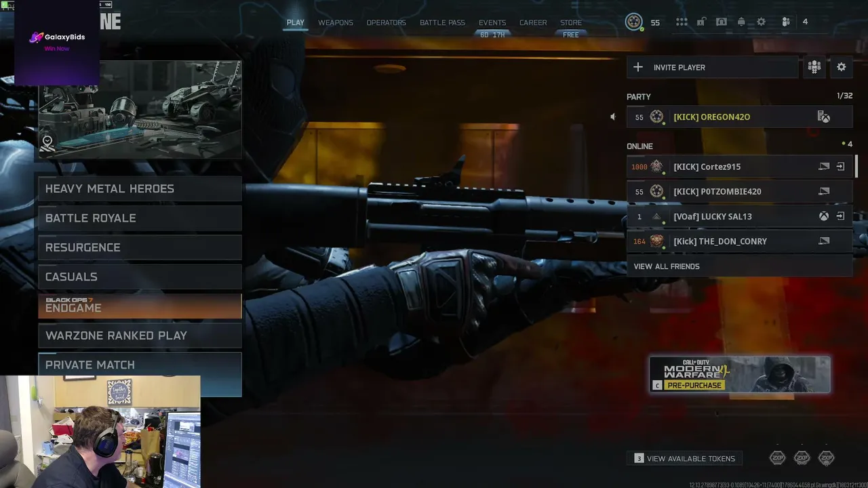Click the PARTY section heading
The height and width of the screenshot is (488, 868).
pos(639,97)
